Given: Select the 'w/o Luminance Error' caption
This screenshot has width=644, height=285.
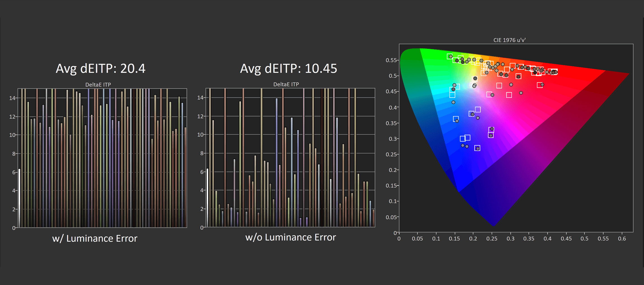Looking at the screenshot, I should point(291,237).
